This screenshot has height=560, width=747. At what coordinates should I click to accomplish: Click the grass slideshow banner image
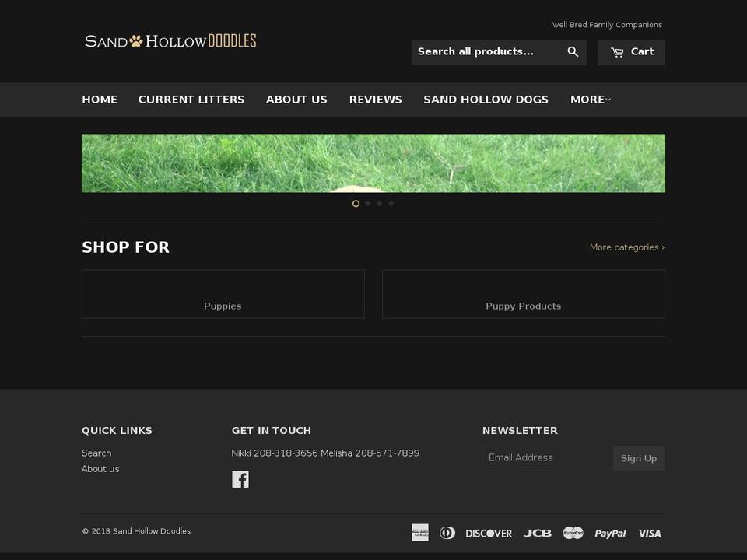tap(373, 163)
